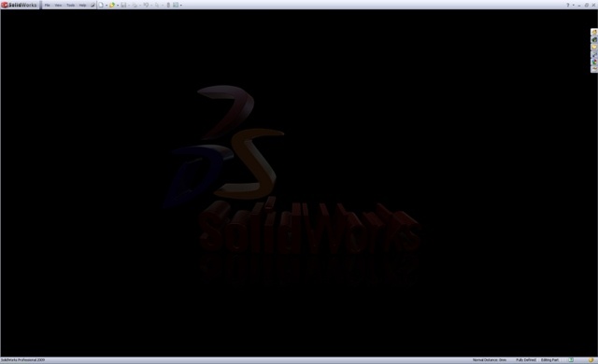598x364 pixels.
Task: Open the File Explorer task pane tab
Action: pyautogui.click(x=594, y=48)
